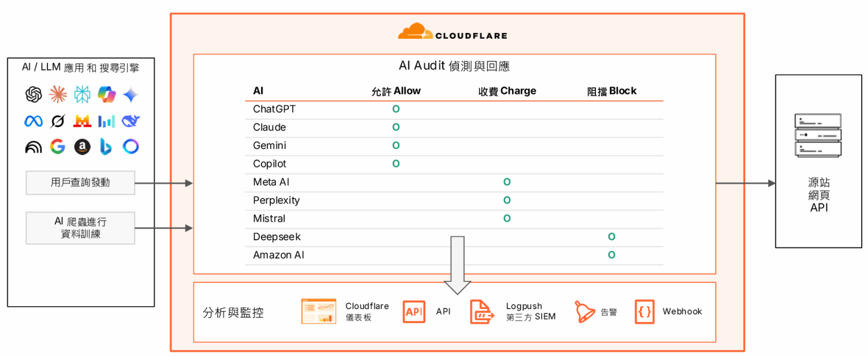Click the 允許 Allow column header

396,91
